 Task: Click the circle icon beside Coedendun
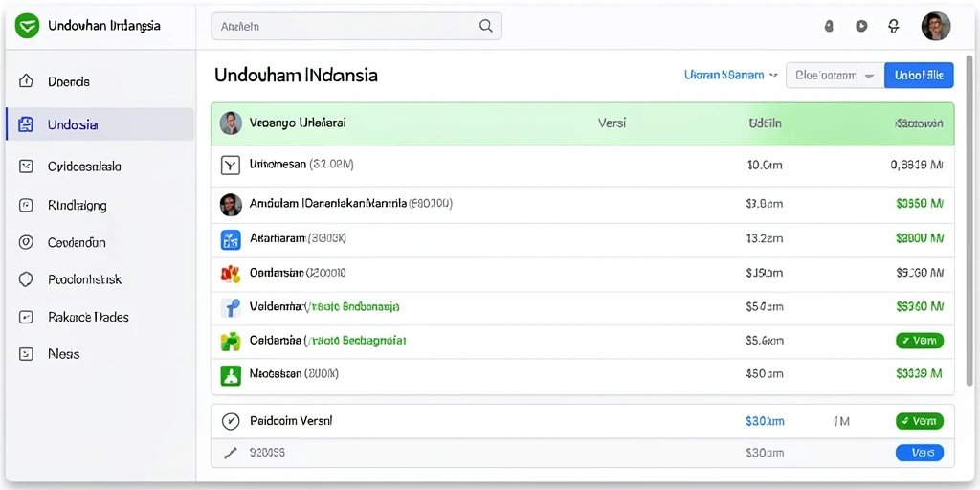pyautogui.click(x=26, y=242)
